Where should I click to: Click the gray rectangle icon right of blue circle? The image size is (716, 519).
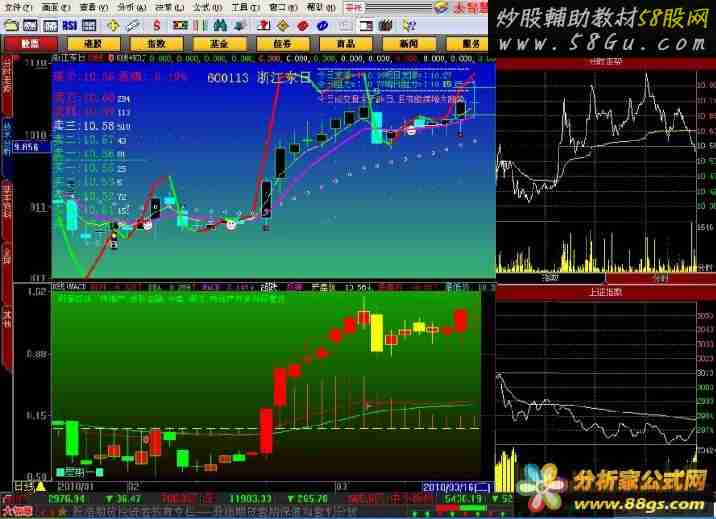pos(346,26)
